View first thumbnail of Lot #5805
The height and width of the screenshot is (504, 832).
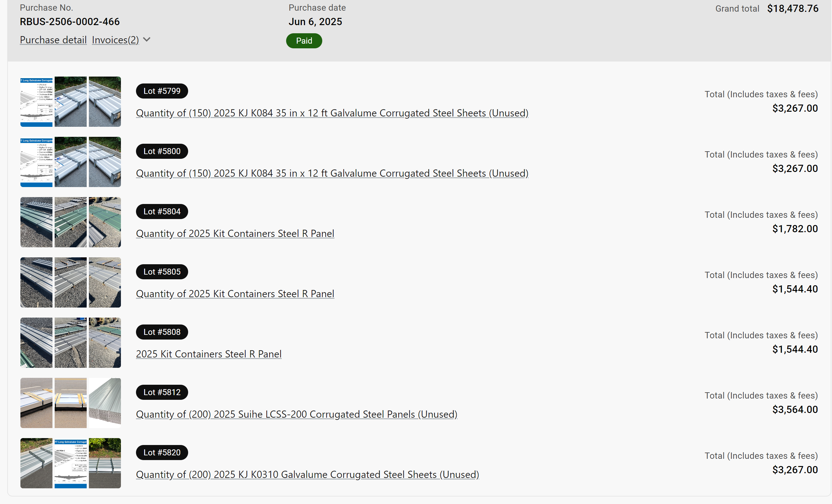coord(36,282)
